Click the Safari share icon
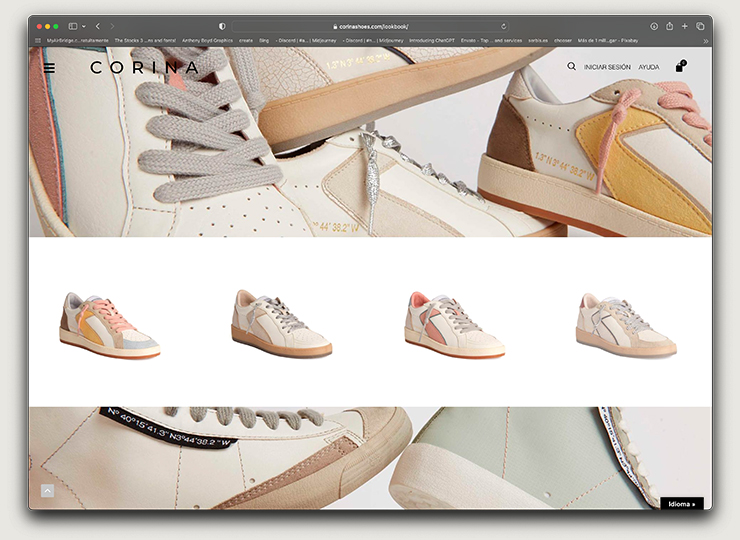 [669, 26]
